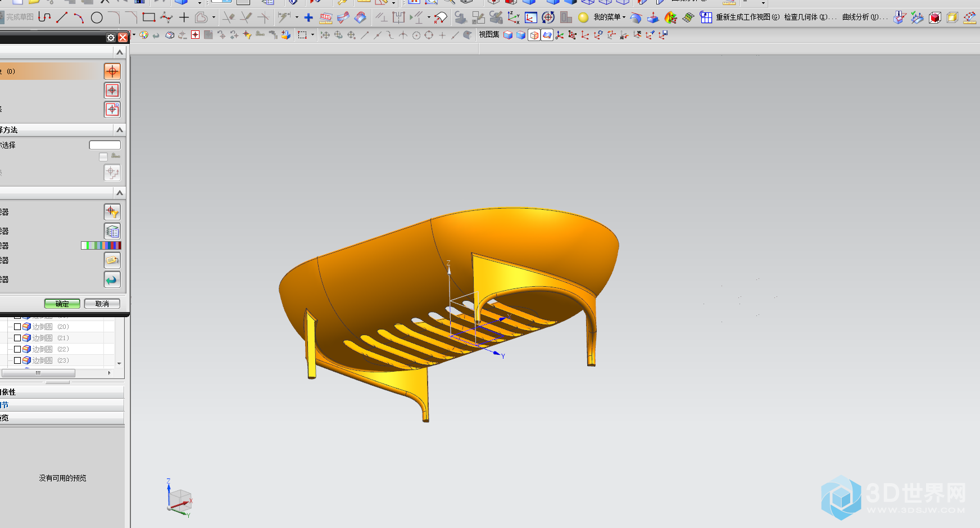Click the reset filter blue arrow icon

(x=112, y=279)
